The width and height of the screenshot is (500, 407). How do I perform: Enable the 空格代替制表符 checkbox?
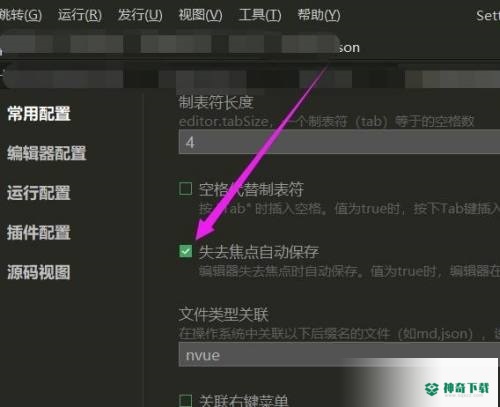coord(185,189)
